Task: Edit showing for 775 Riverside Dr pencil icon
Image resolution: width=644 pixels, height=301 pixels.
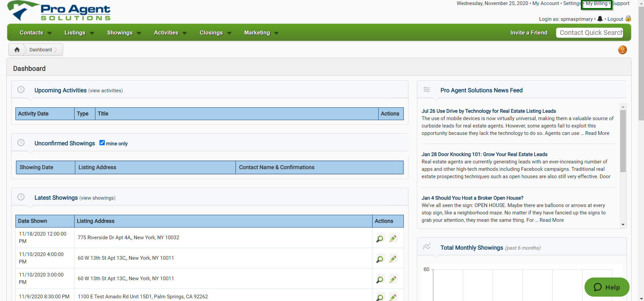Action: pos(393,238)
